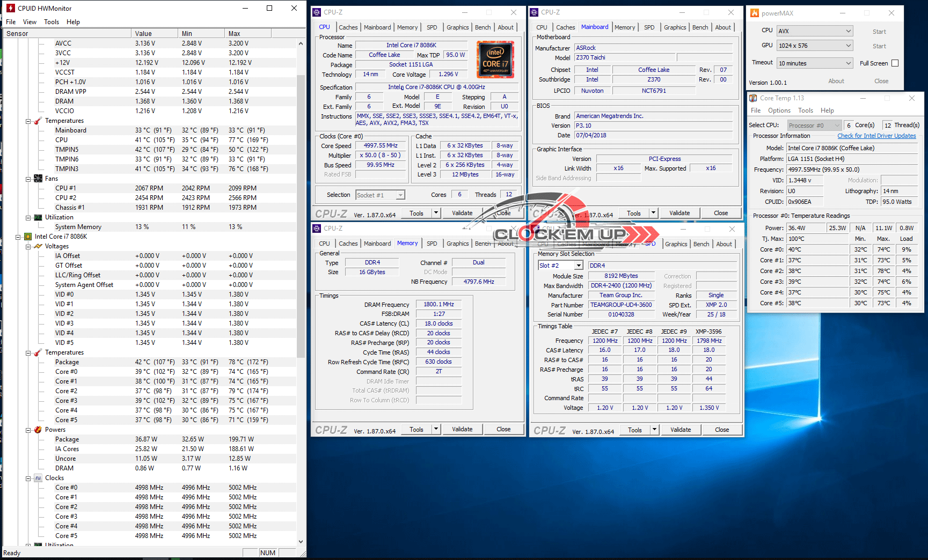Open the Slot #2 memory slot dropdown
This screenshot has height=560, width=928.
click(x=560, y=266)
